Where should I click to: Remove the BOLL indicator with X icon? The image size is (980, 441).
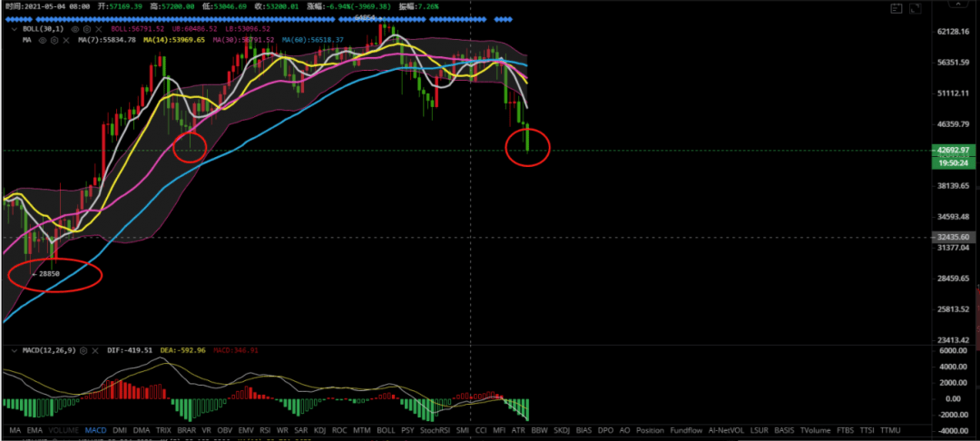coord(99,29)
